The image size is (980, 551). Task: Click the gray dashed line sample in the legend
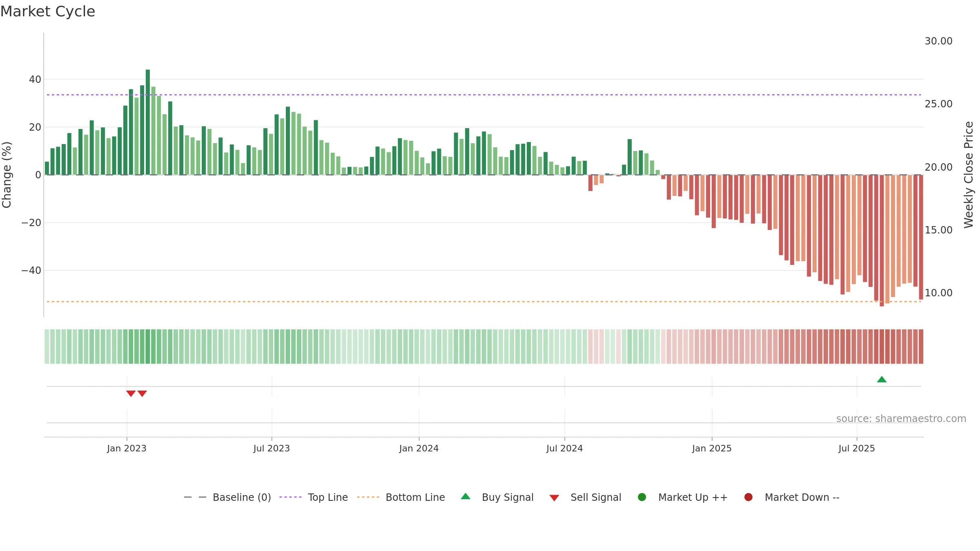pos(195,497)
